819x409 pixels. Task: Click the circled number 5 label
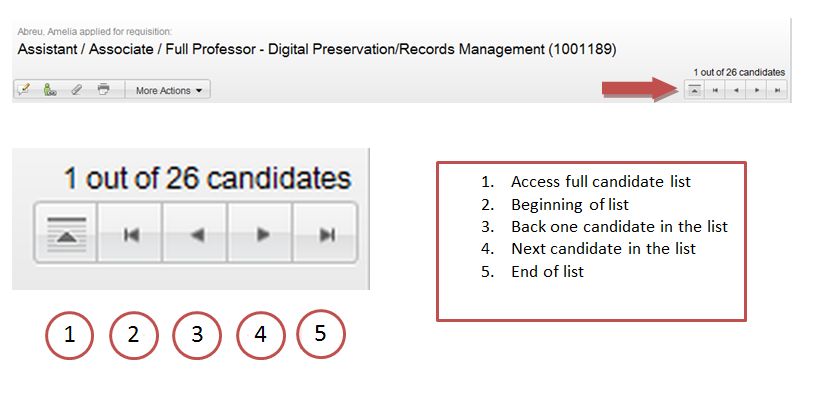pos(321,333)
